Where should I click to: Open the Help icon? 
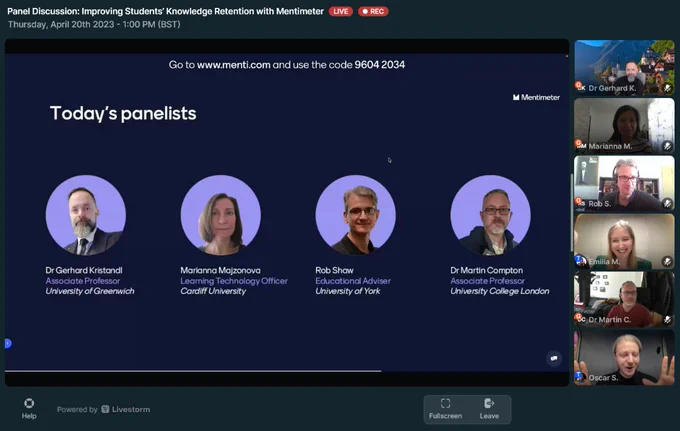(x=29, y=408)
